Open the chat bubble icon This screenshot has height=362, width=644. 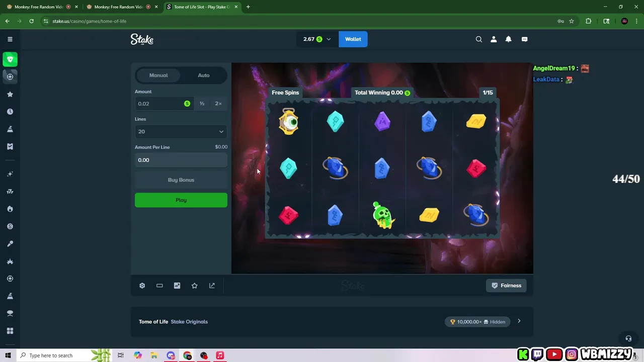[524, 39]
